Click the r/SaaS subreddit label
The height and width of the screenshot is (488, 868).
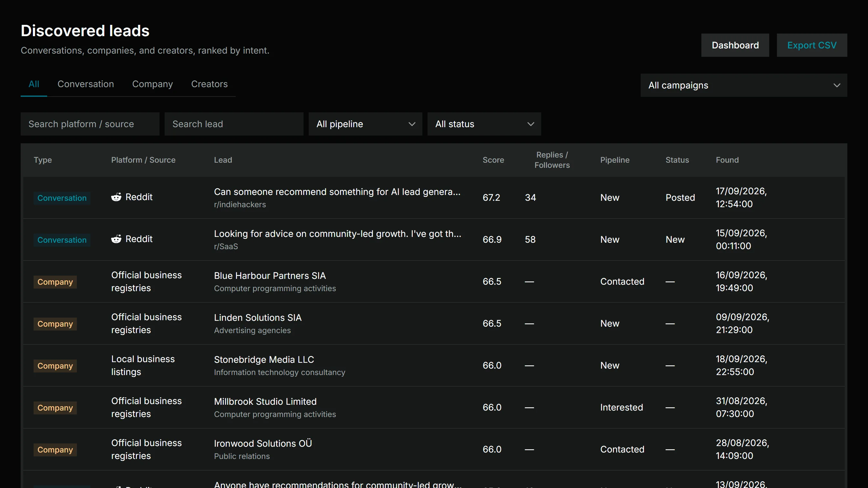[x=226, y=247]
